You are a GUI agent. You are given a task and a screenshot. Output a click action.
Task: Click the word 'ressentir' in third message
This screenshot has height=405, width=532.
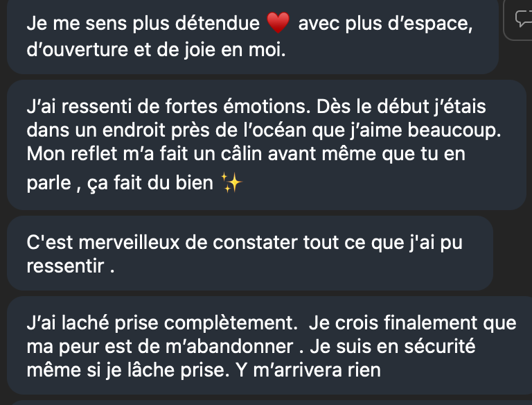(x=65, y=267)
